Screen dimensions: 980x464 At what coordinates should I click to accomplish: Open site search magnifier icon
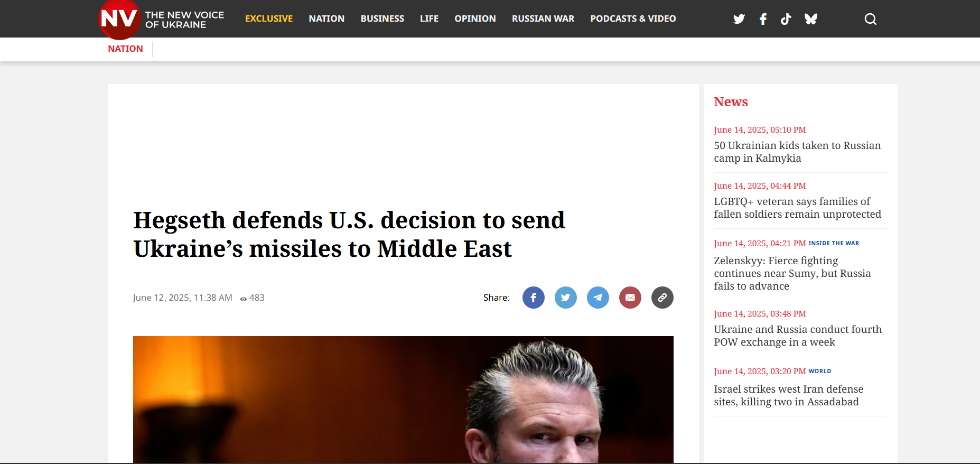[871, 19]
